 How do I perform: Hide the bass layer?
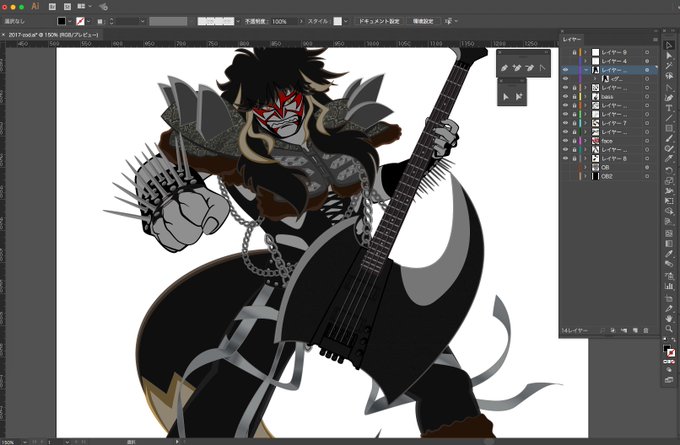[x=565, y=97]
